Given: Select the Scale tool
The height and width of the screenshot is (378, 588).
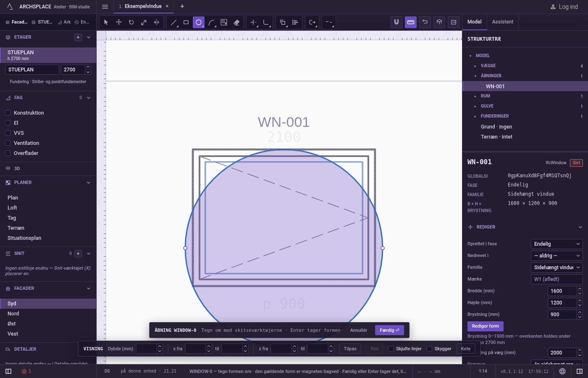Looking at the screenshot, I should [144, 22].
